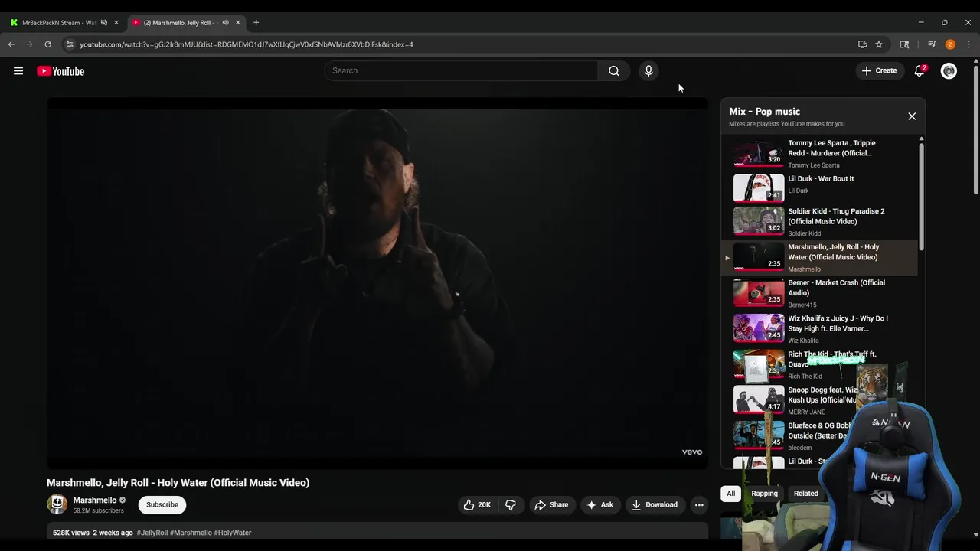
Task: Play Soldier Kidd - Thug Paradise 2
Action: click(x=819, y=222)
